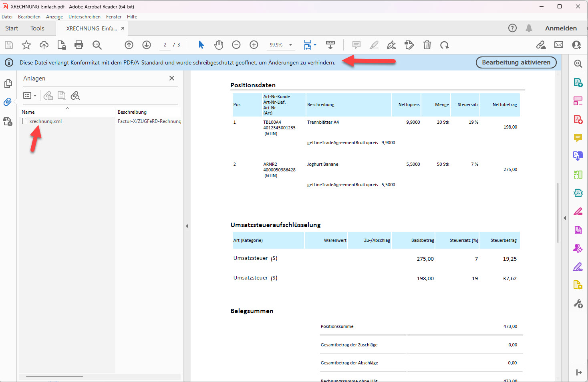Open the sign document pen tool

tap(392, 45)
